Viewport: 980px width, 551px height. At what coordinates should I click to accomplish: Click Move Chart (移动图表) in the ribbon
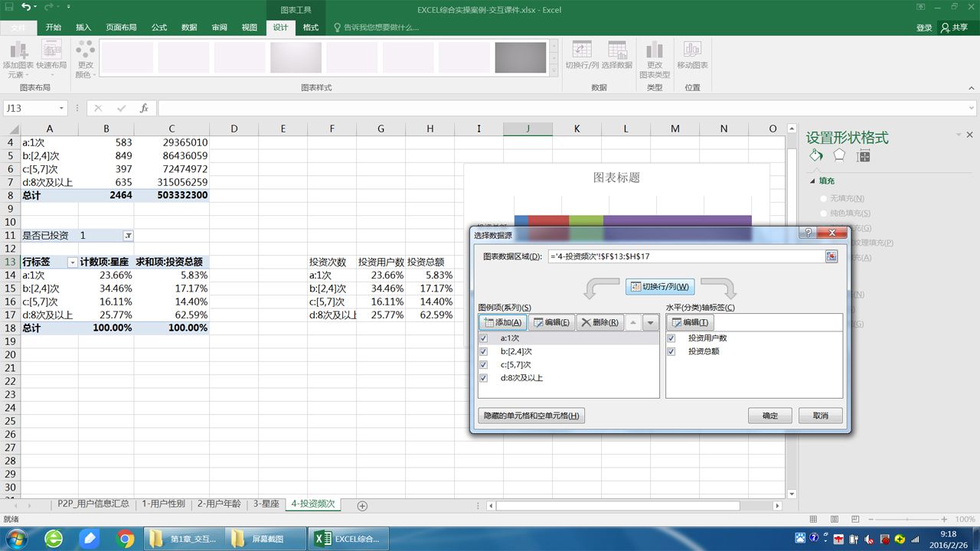[692, 56]
